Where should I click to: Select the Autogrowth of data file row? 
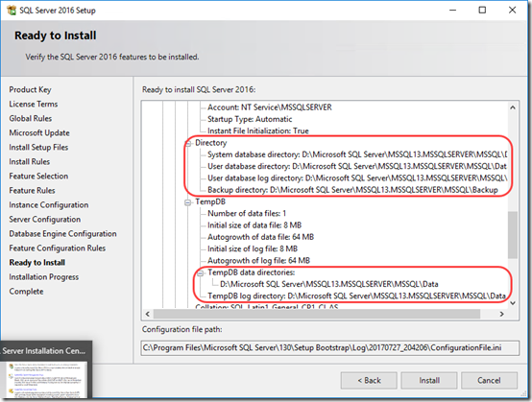click(x=261, y=237)
